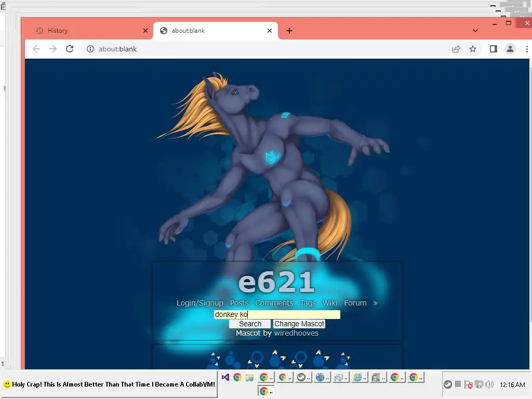Click the grey swirl tray icon
Image resolution: width=532 pixels, height=399 pixels.
click(x=447, y=384)
